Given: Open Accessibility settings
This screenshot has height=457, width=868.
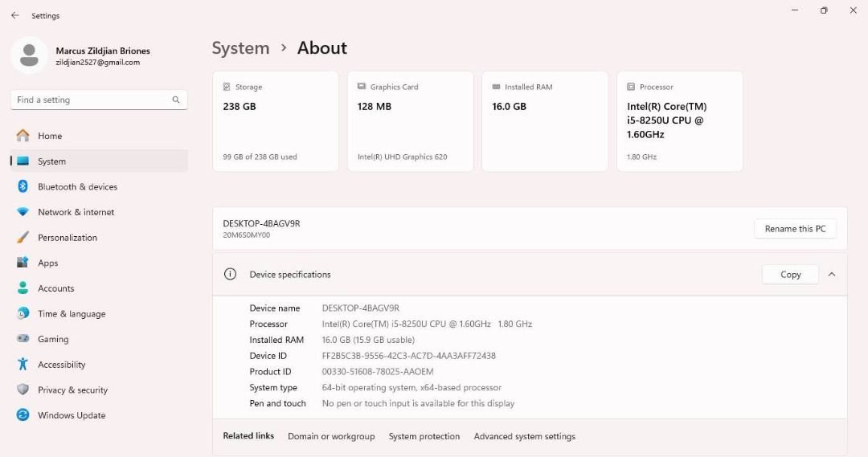Looking at the screenshot, I should click(x=99, y=365).
